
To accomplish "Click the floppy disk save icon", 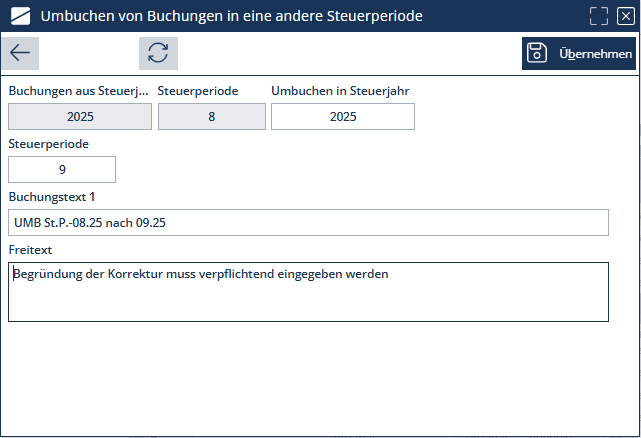I will pos(537,53).
